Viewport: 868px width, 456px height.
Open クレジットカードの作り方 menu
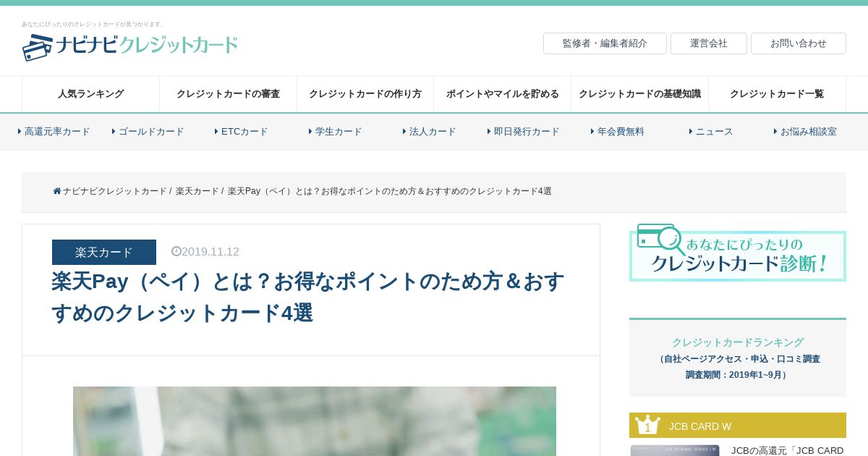click(365, 94)
